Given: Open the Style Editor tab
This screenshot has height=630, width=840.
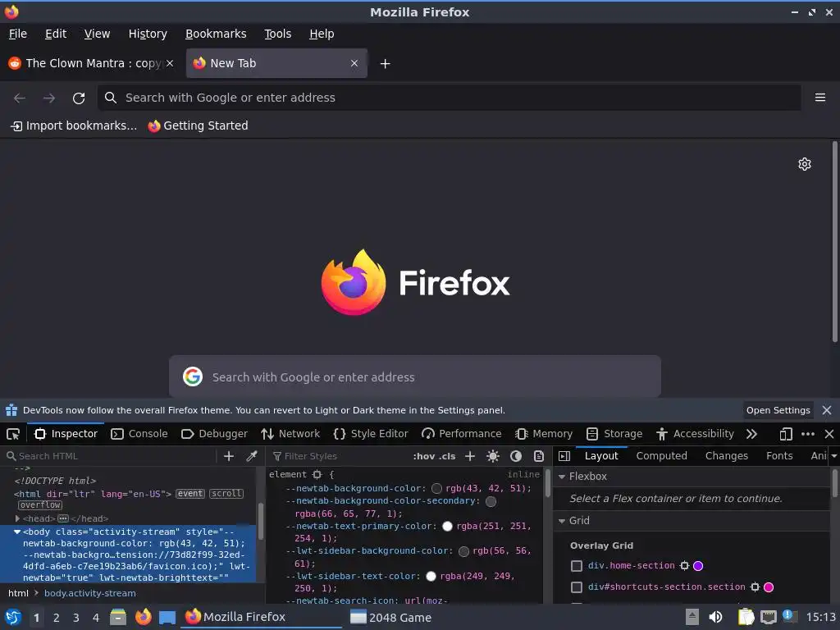Looking at the screenshot, I should [371, 434].
